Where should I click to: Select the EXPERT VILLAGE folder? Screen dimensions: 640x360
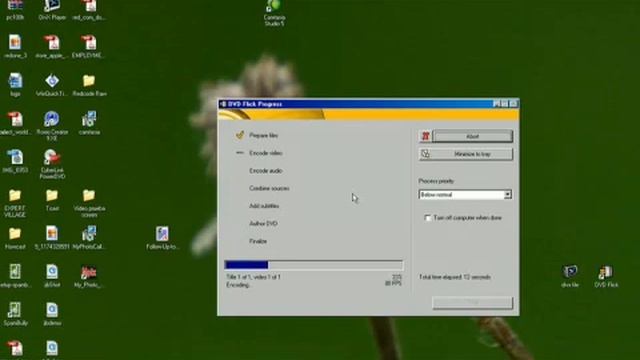click(15, 203)
